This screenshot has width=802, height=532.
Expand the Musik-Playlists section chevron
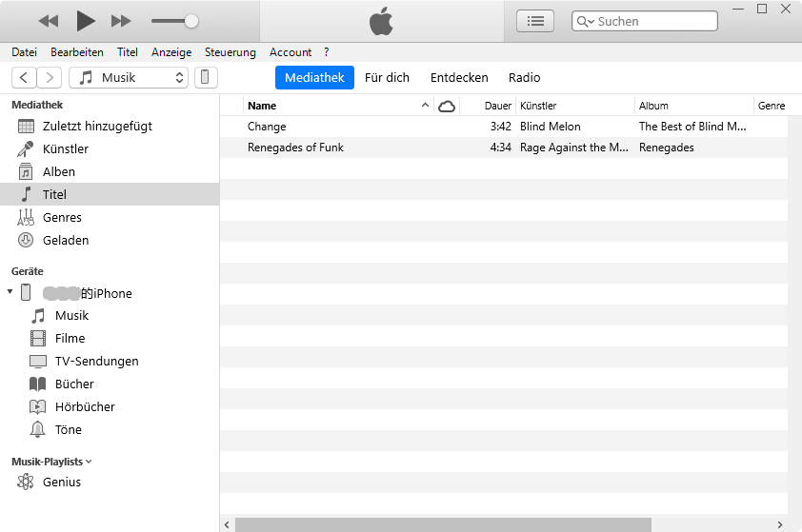tap(89, 461)
